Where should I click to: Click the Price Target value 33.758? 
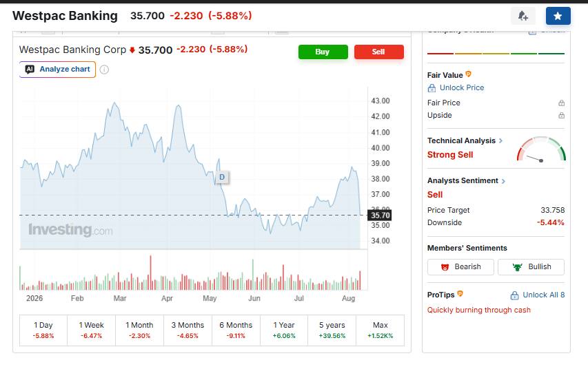(552, 210)
